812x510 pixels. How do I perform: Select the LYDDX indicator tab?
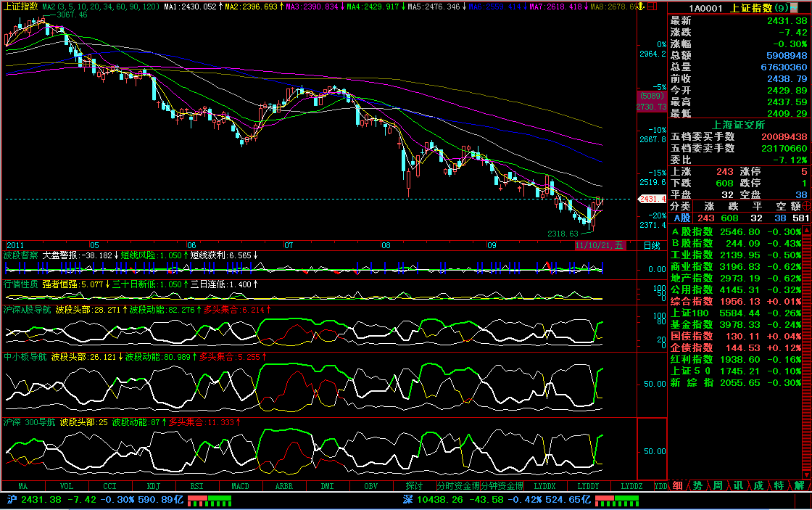[x=544, y=486]
